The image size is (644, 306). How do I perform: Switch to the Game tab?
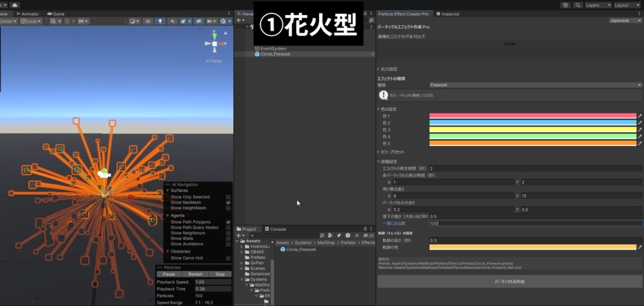click(x=56, y=14)
